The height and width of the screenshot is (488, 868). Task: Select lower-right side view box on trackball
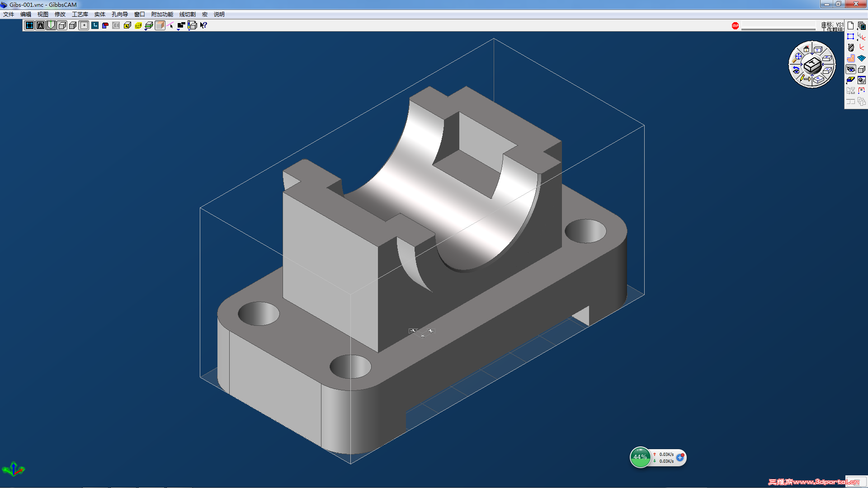pyautogui.click(x=827, y=70)
